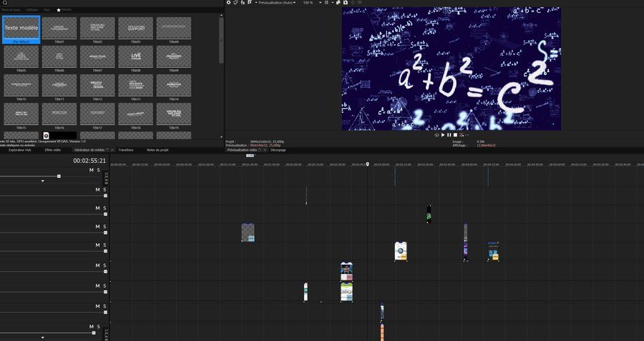
Task: Toggle loop playback icon under preview
Action: click(x=436, y=134)
